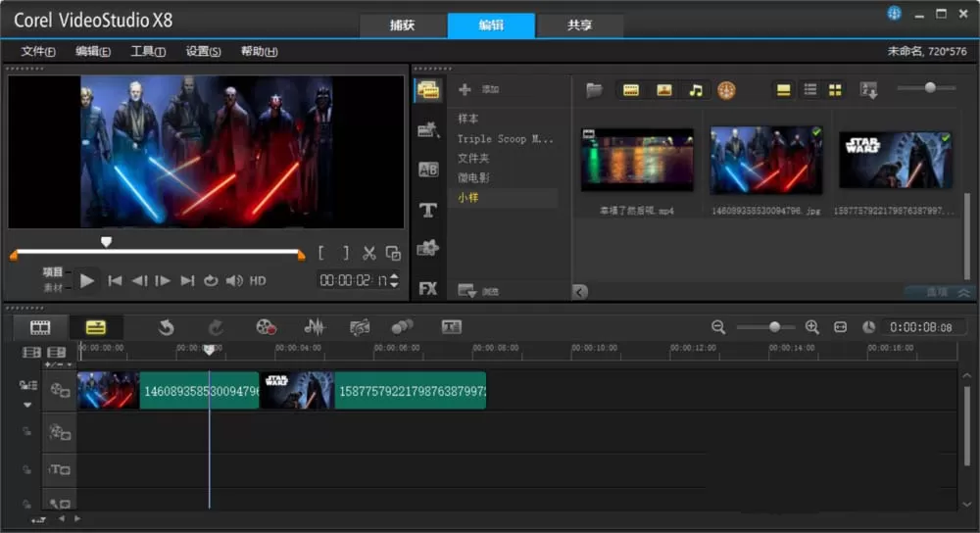Select the 小样 library folder
Screen dimensions: 980x533
coord(468,198)
